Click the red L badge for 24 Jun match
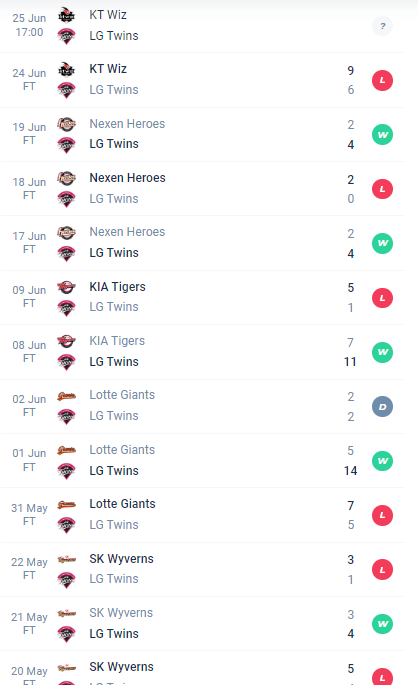This screenshot has height=685, width=418. 382,80
